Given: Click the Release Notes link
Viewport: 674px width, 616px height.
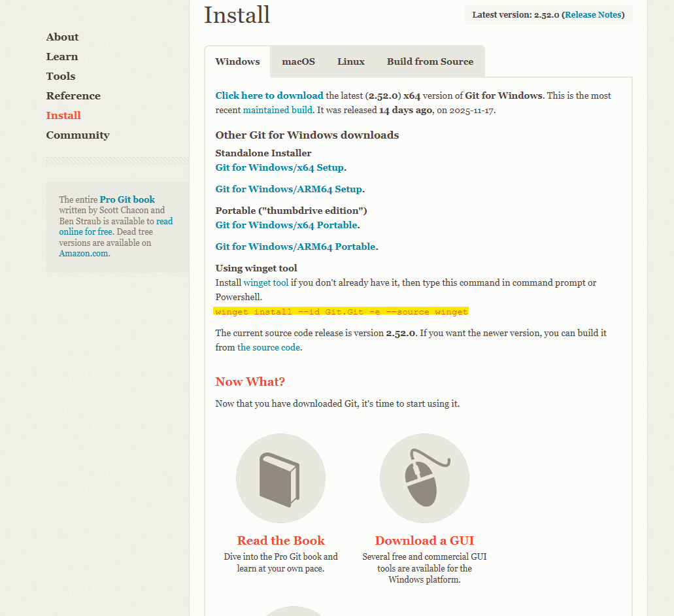Looking at the screenshot, I should (x=593, y=15).
